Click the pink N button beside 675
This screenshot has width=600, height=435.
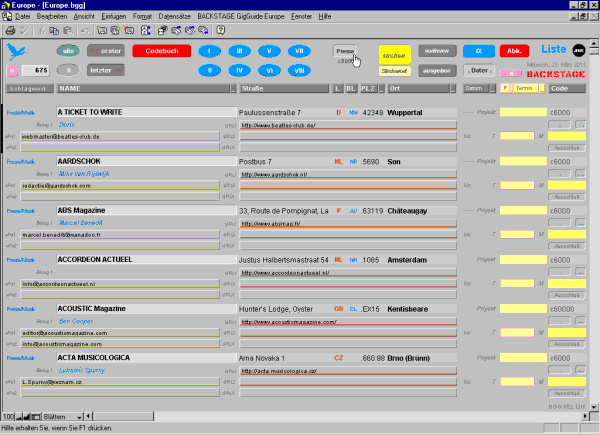[x=12, y=70]
